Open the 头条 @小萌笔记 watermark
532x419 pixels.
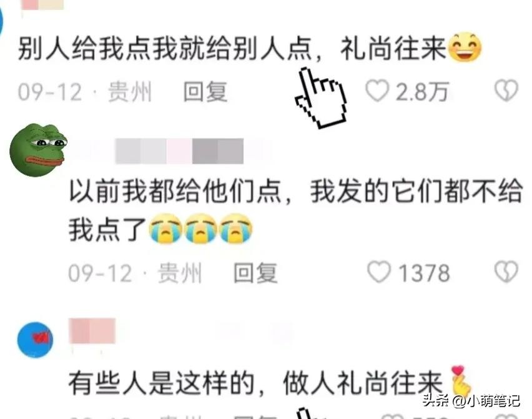coord(471,401)
